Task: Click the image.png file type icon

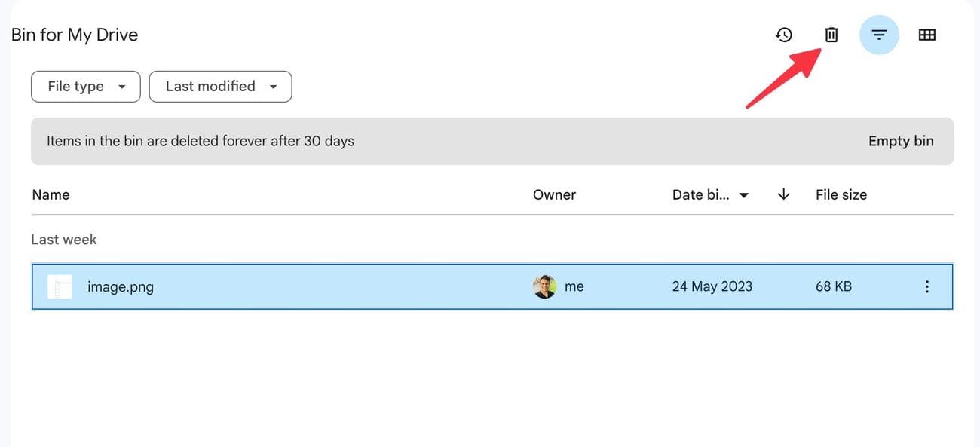Action: (59, 286)
